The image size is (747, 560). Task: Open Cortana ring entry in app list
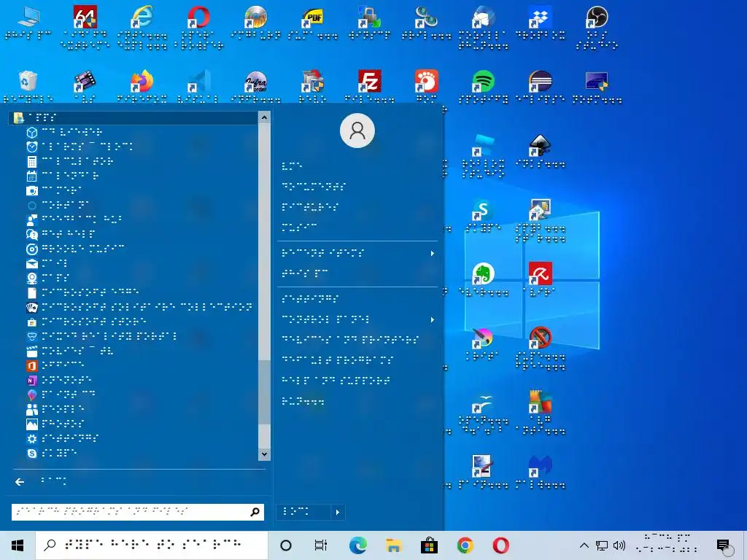coord(58,205)
